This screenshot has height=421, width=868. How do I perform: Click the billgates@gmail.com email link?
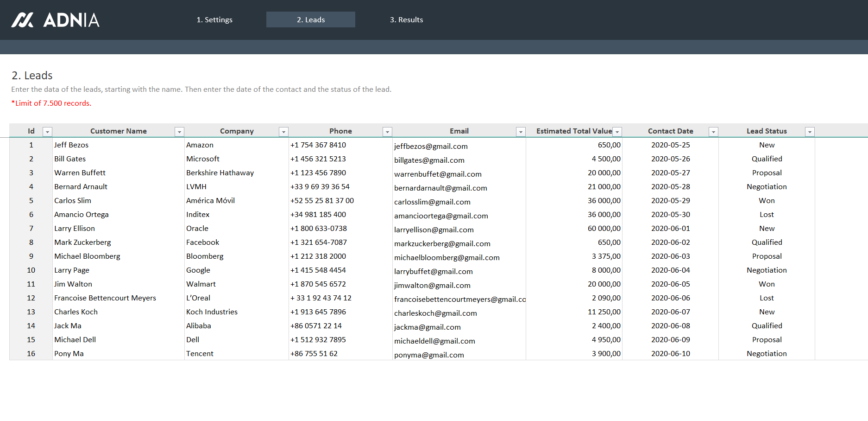click(x=429, y=160)
